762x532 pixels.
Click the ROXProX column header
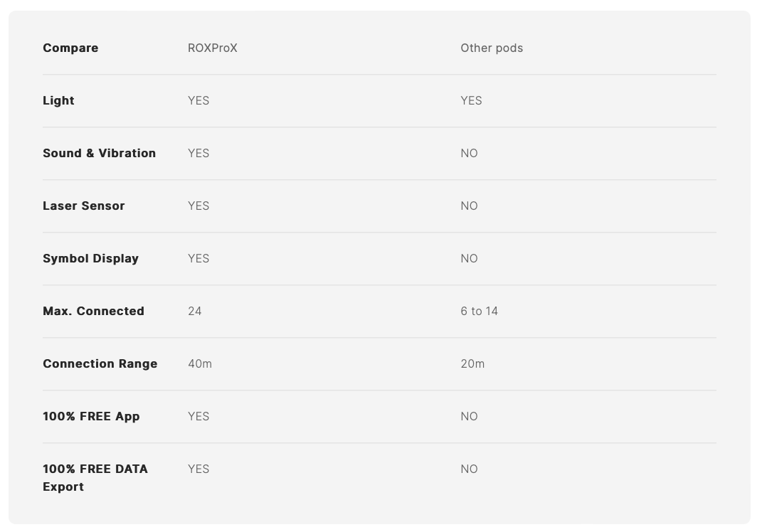pyautogui.click(x=212, y=48)
